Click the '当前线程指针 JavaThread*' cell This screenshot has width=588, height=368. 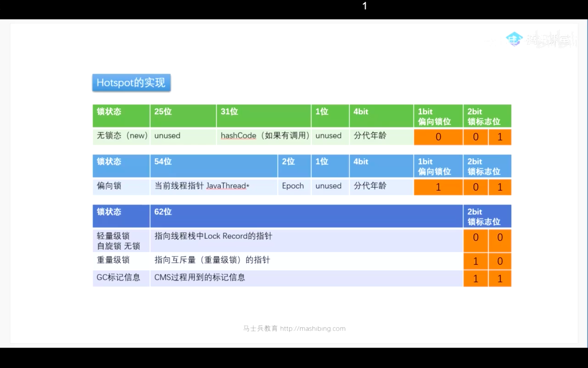pyautogui.click(x=202, y=186)
